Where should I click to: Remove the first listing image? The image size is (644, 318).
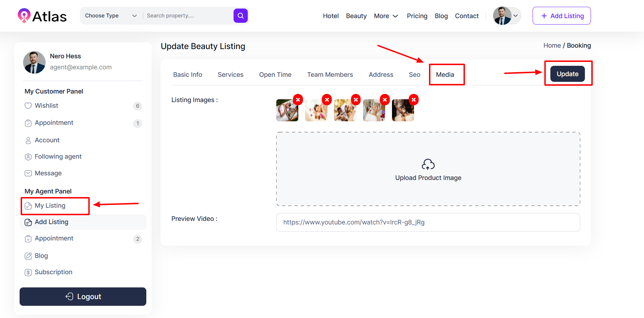click(x=298, y=100)
